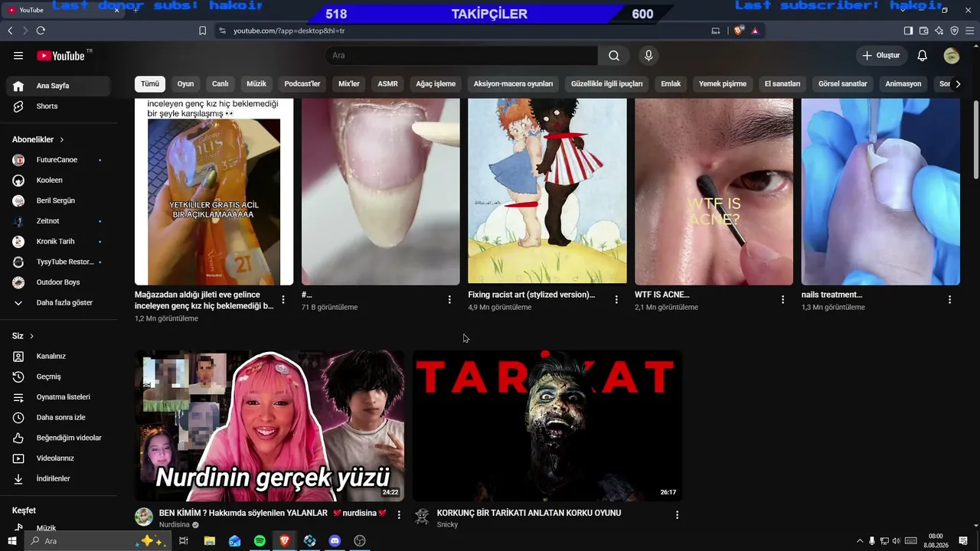Select the Yemek pişirme filter chip

[723, 84]
